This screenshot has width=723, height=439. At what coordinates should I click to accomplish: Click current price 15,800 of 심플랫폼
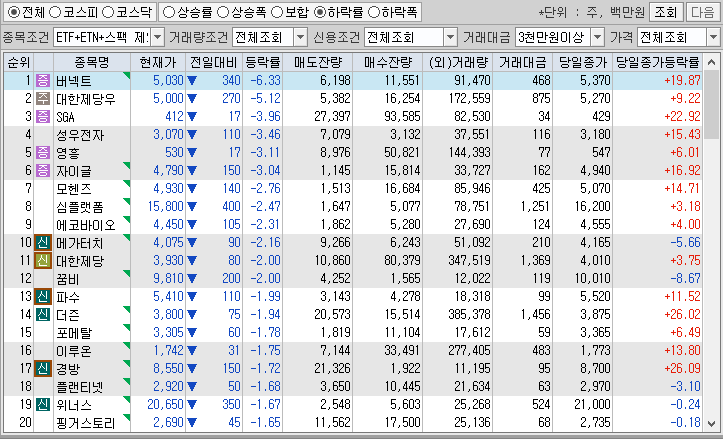pos(165,207)
